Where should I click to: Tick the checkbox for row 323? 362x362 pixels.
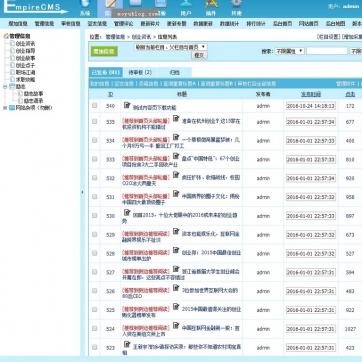tap(95, 347)
